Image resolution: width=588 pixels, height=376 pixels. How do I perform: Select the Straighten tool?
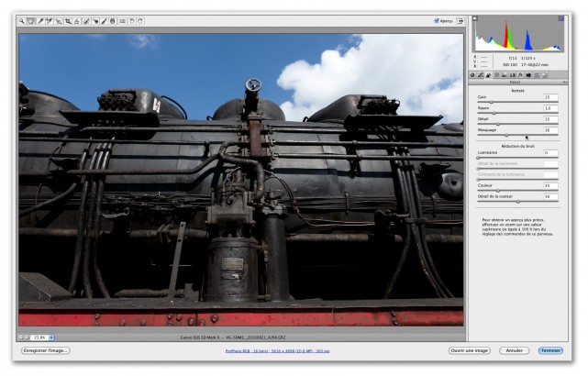click(x=77, y=21)
